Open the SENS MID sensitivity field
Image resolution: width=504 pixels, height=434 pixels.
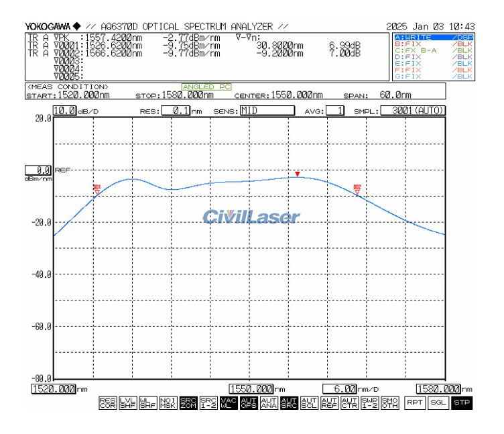267,111
